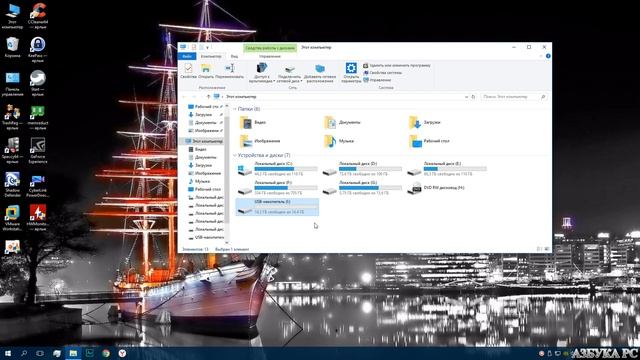Open the Изображения folder in the Папки section
640x360 pixels.
[x=260, y=141]
